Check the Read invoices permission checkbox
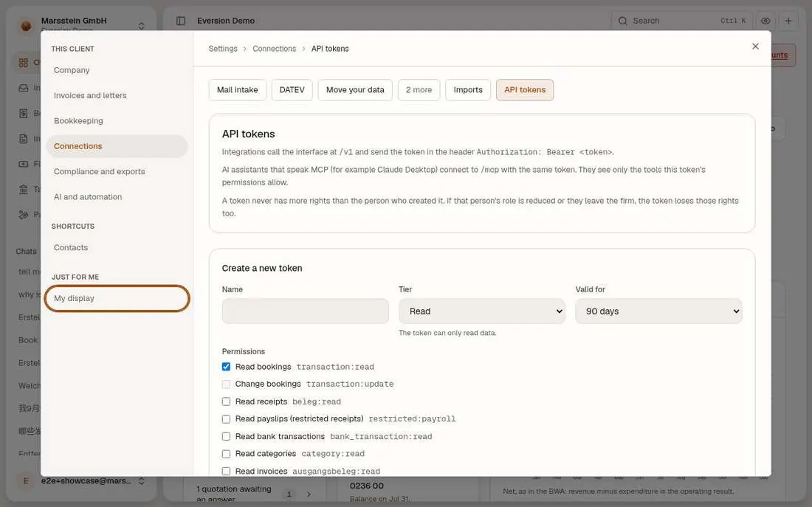This screenshot has height=507, width=812. pyautogui.click(x=227, y=472)
